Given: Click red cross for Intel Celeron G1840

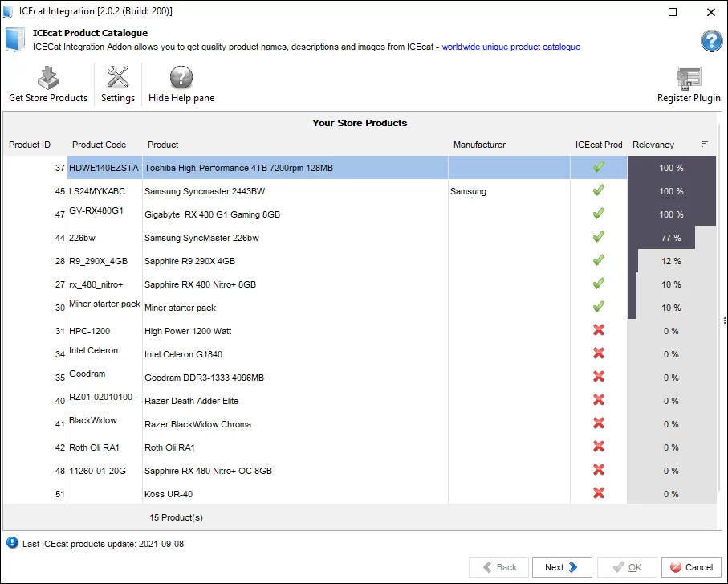Looking at the screenshot, I should click(x=598, y=354).
